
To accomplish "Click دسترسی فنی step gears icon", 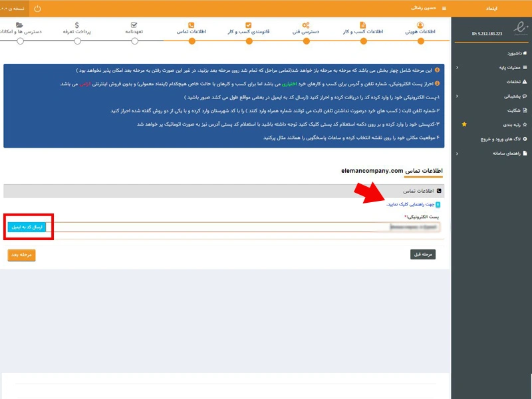I will [x=306, y=25].
